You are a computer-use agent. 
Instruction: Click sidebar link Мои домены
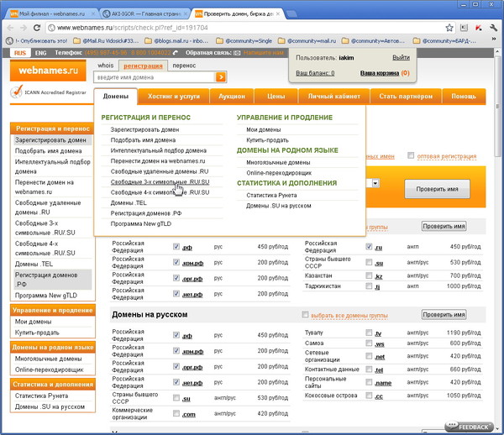(33, 322)
